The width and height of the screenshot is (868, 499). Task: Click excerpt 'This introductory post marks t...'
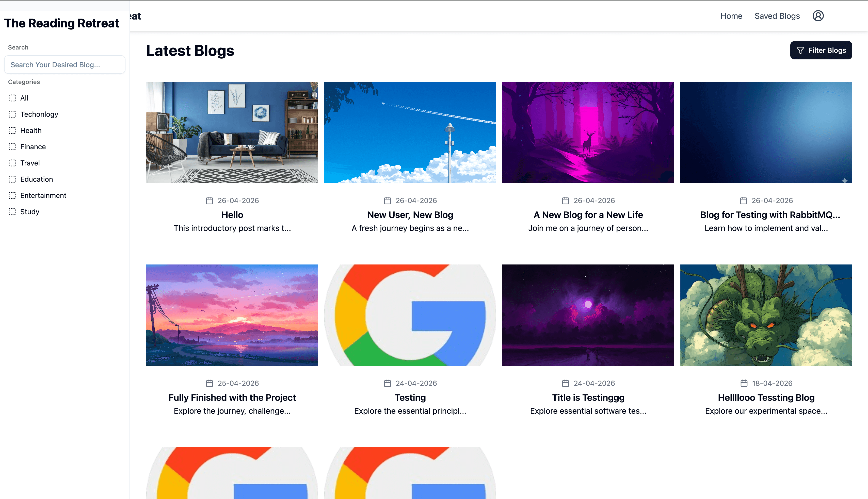(x=232, y=228)
